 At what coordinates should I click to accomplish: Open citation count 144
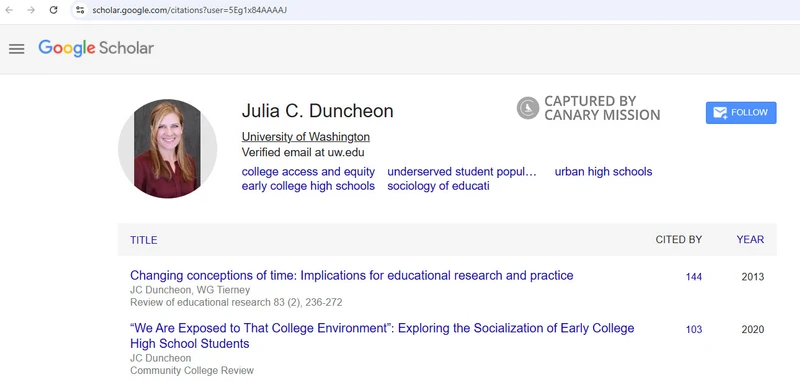pyautogui.click(x=693, y=277)
